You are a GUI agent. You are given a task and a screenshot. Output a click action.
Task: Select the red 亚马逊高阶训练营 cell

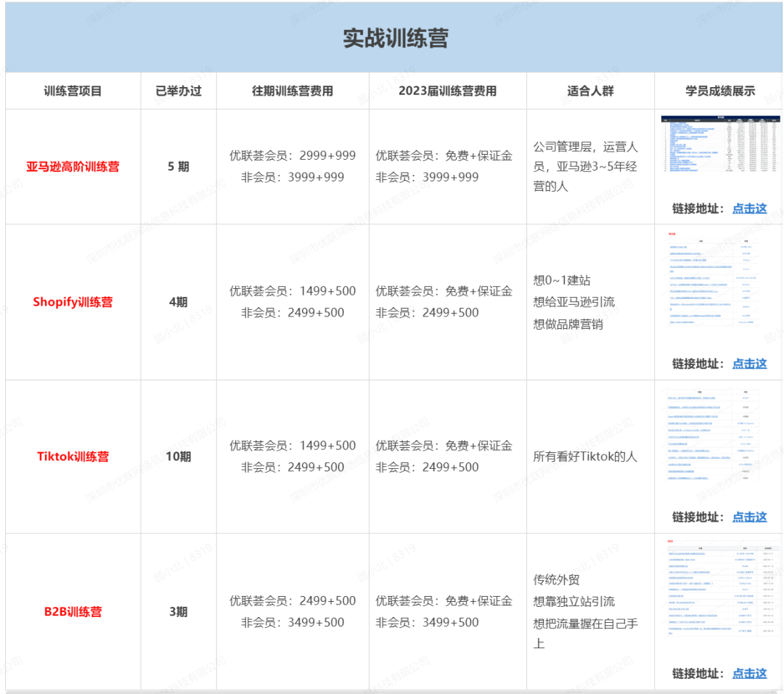click(x=73, y=166)
